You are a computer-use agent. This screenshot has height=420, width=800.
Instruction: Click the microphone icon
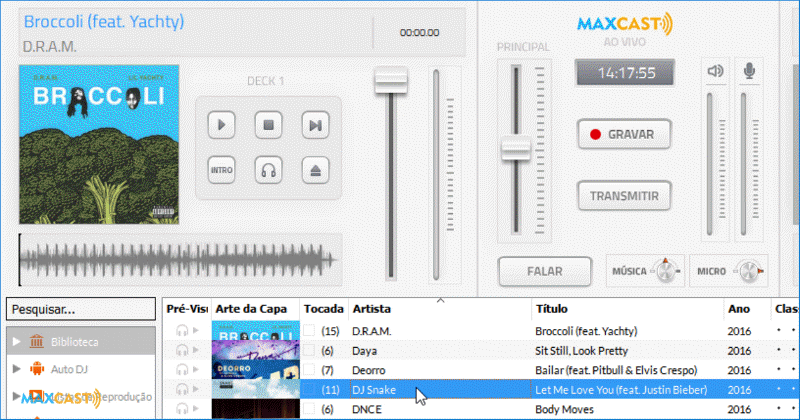749,71
